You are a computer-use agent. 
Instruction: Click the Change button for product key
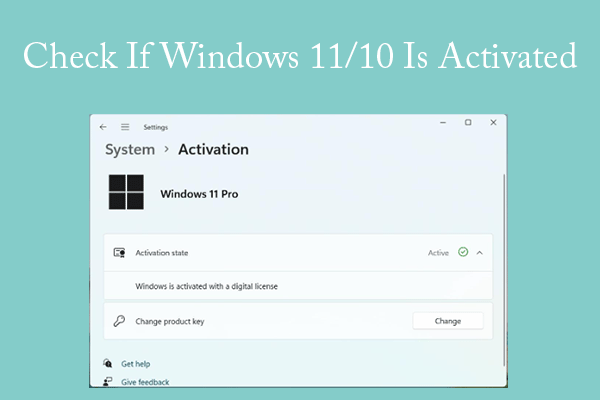(x=448, y=321)
